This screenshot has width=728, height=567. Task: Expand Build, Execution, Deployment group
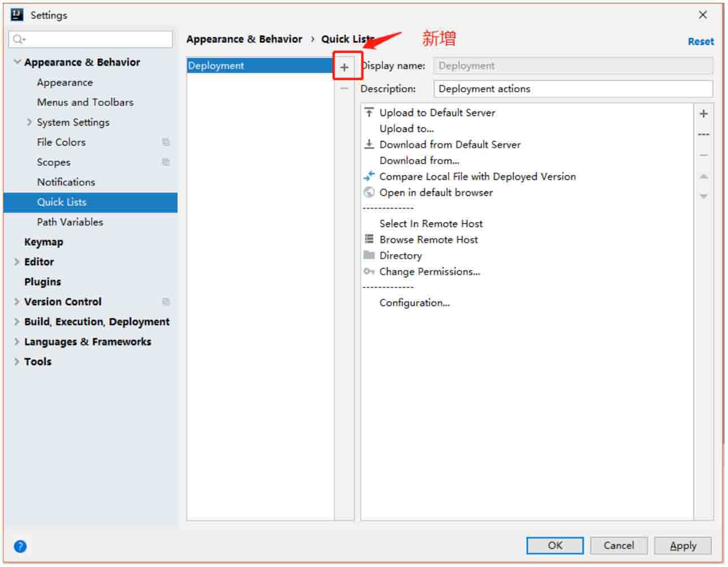tap(17, 321)
